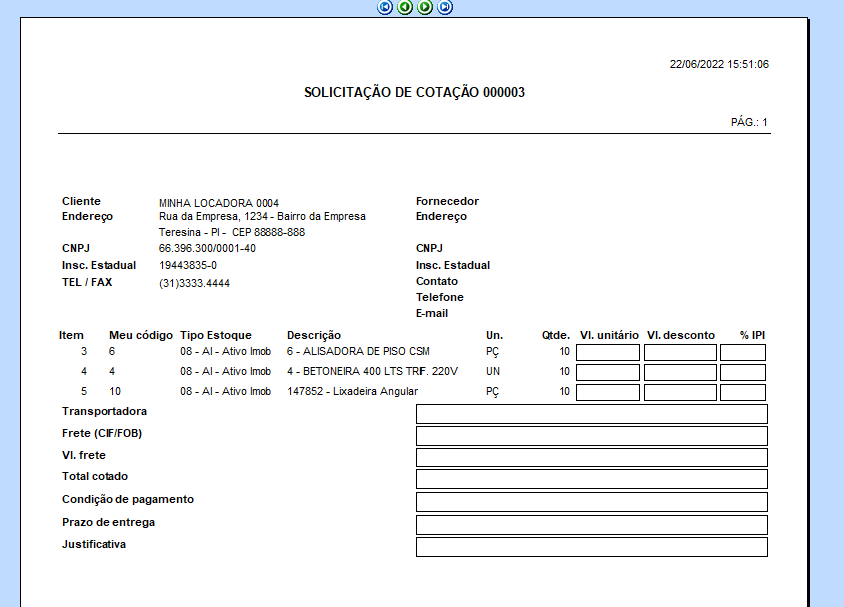Click the Transportadora blank field box
The width and height of the screenshot is (844, 607).
pyautogui.click(x=592, y=414)
